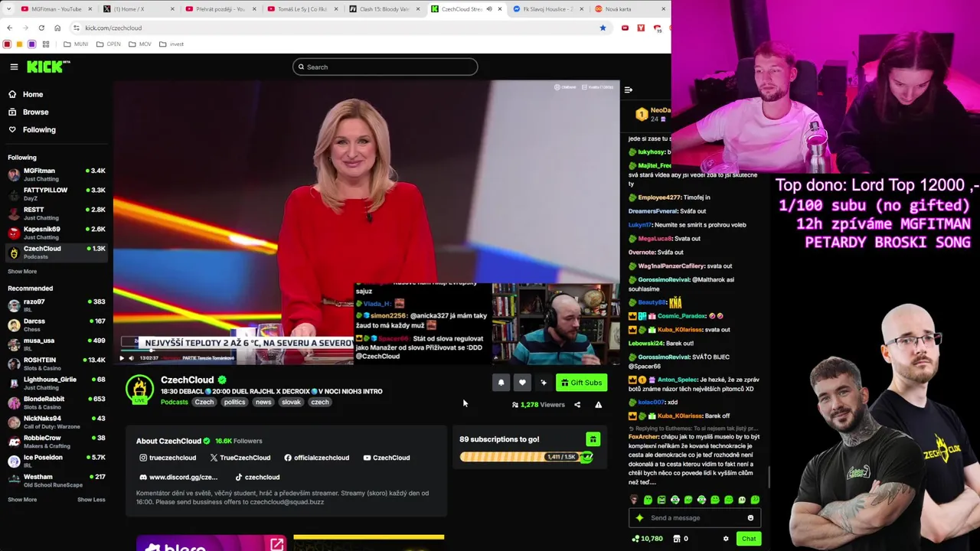Switch to Clash 15: Bloody Valentine tab
This screenshot has height=551, width=980.
[x=384, y=9]
